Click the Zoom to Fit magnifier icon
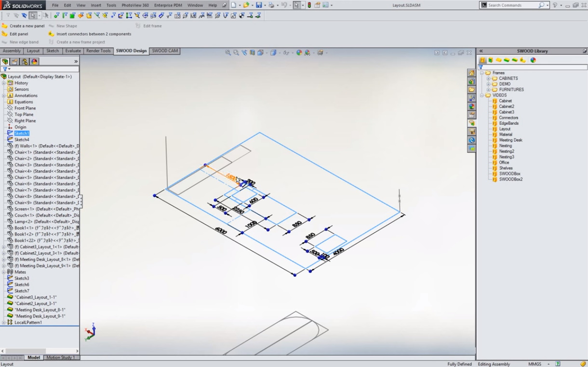 click(x=228, y=53)
